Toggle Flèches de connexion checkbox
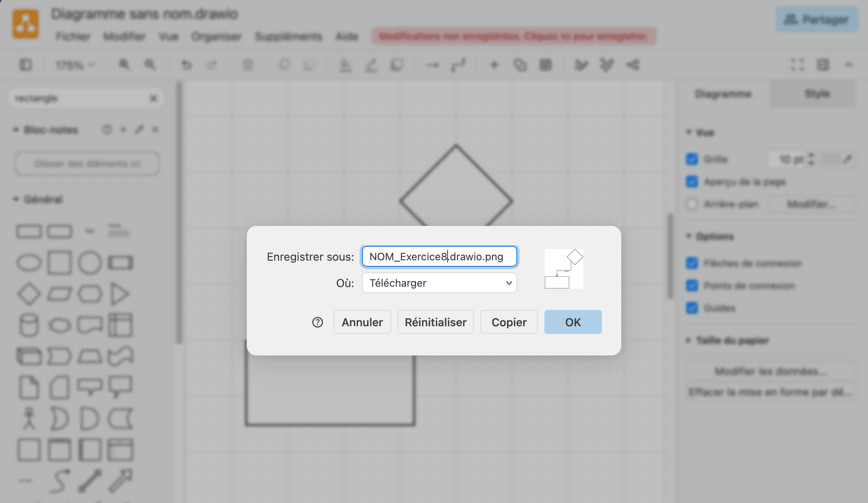868x503 pixels. point(692,263)
